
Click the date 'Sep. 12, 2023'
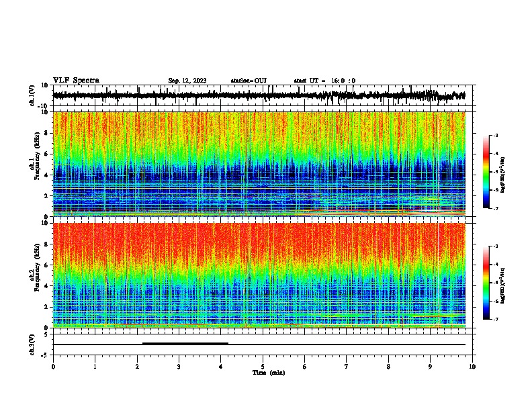pos(187,81)
